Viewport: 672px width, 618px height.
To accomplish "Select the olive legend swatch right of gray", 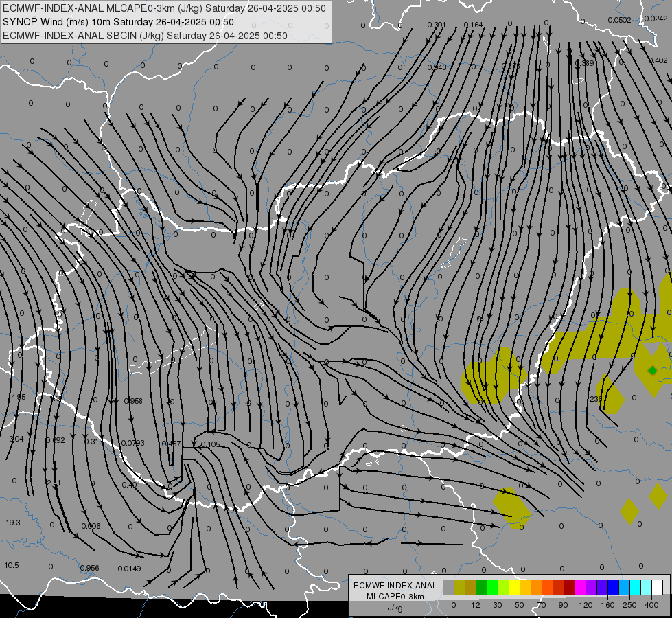I will (x=459, y=587).
